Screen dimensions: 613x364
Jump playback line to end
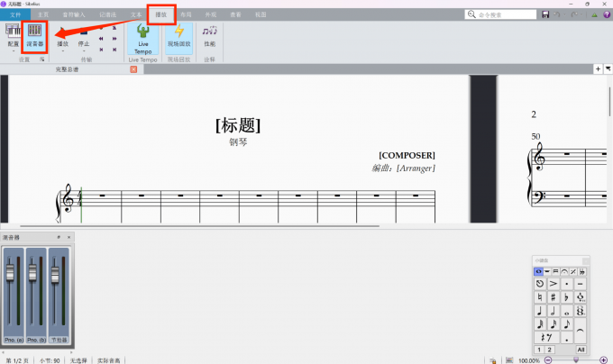[x=114, y=50]
